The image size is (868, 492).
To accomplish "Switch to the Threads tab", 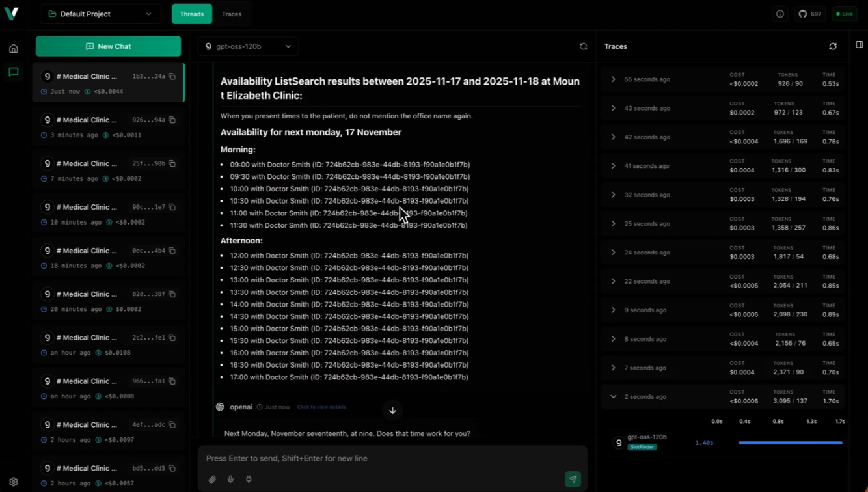I will point(191,14).
